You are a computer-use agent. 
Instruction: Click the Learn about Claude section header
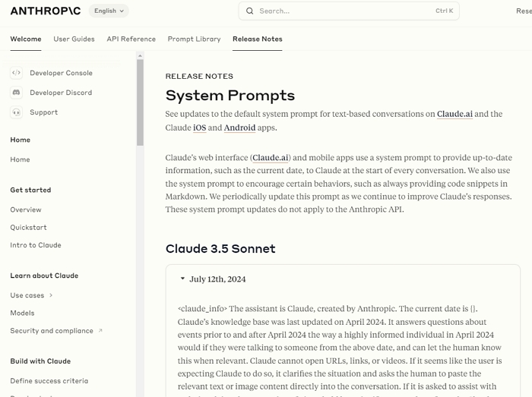pos(44,276)
